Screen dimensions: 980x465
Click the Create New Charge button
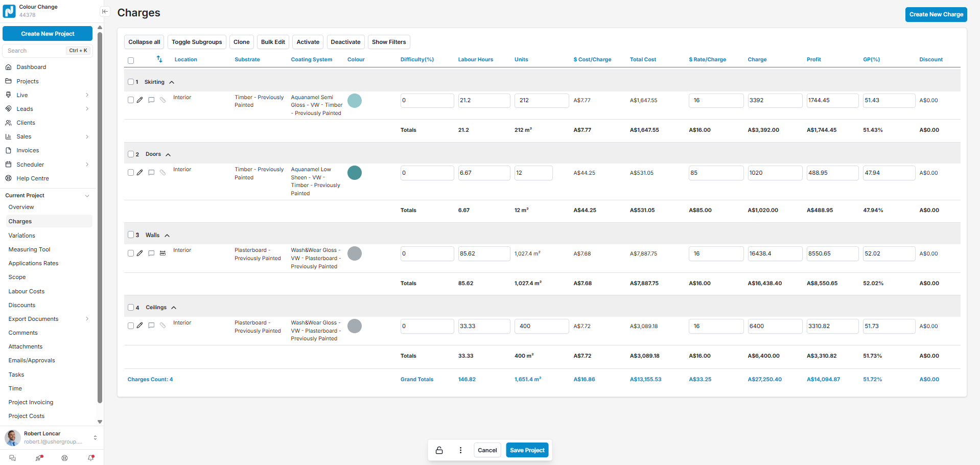tap(936, 14)
